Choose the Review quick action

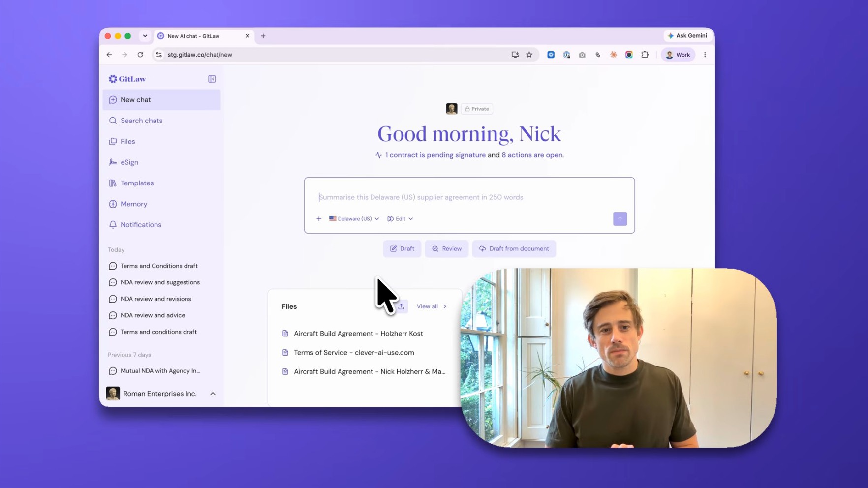pyautogui.click(x=446, y=249)
